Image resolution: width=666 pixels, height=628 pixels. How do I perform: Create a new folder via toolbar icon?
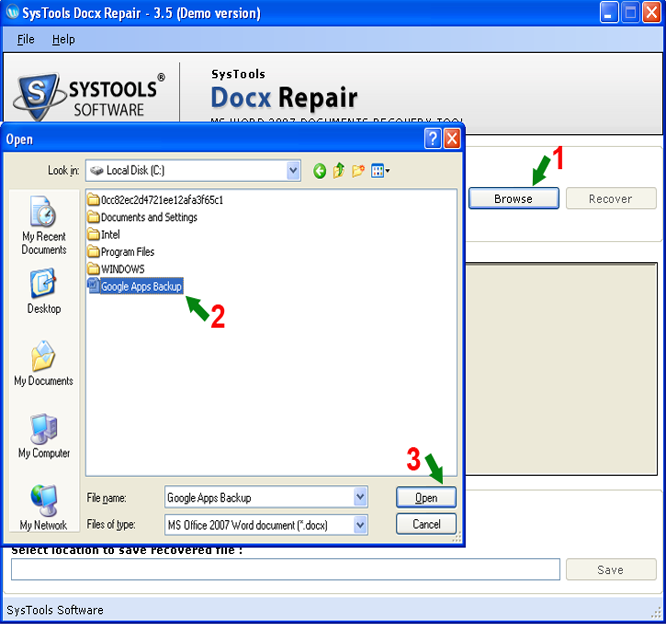pyautogui.click(x=358, y=171)
